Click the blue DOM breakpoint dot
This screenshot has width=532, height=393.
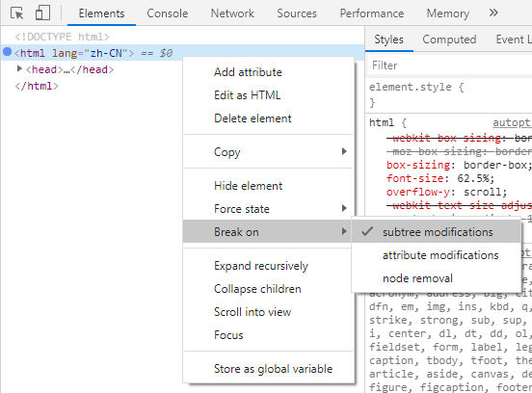(7, 52)
